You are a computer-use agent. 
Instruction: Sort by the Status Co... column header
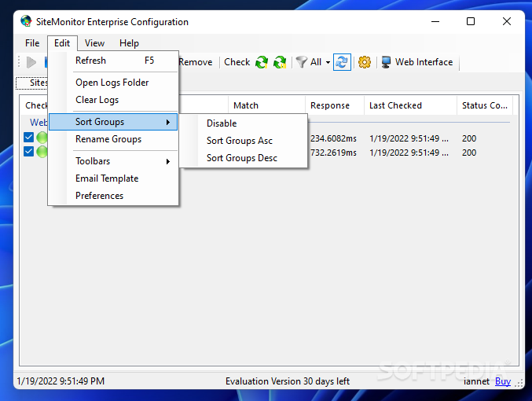point(485,105)
